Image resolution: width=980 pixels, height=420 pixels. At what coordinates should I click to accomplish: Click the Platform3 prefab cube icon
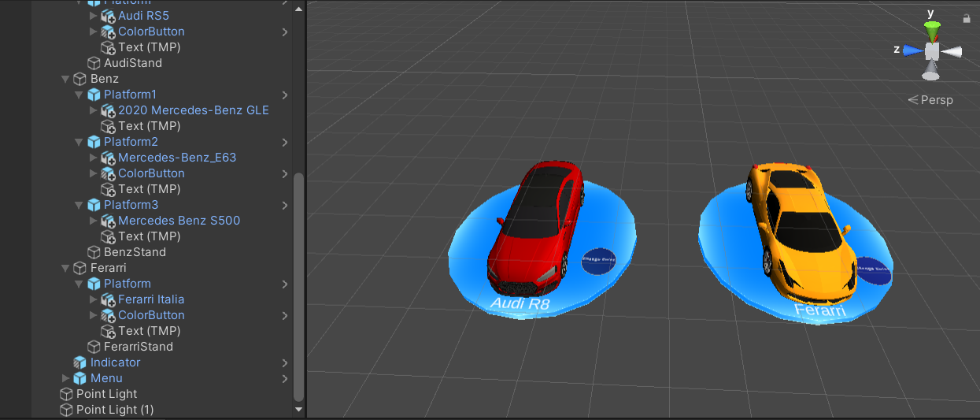[x=94, y=205]
